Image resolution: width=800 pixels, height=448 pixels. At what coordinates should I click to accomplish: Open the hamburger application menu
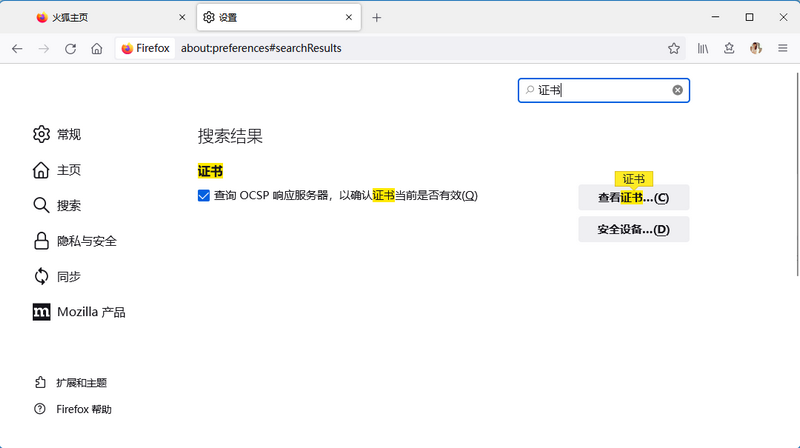(x=783, y=48)
